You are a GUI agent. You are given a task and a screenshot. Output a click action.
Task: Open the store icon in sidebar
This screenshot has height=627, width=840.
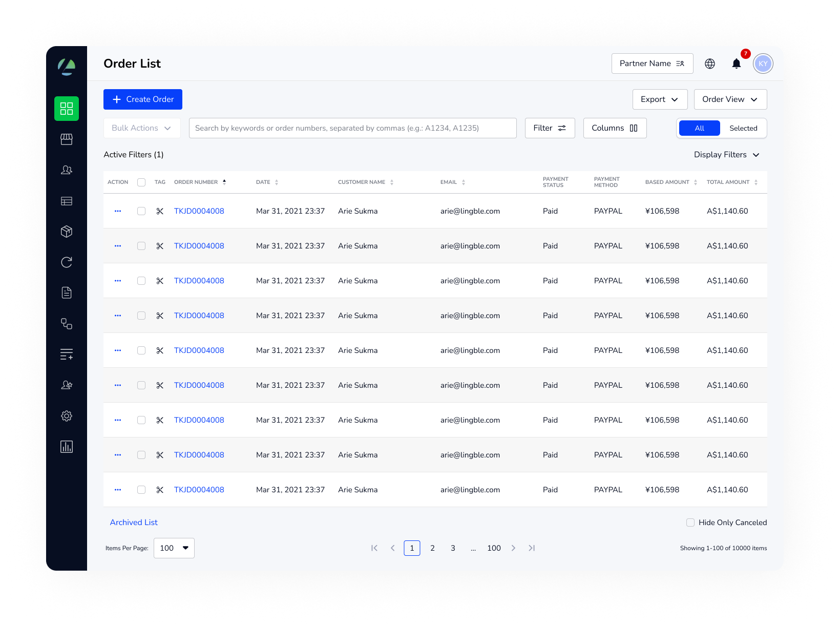[x=67, y=139]
